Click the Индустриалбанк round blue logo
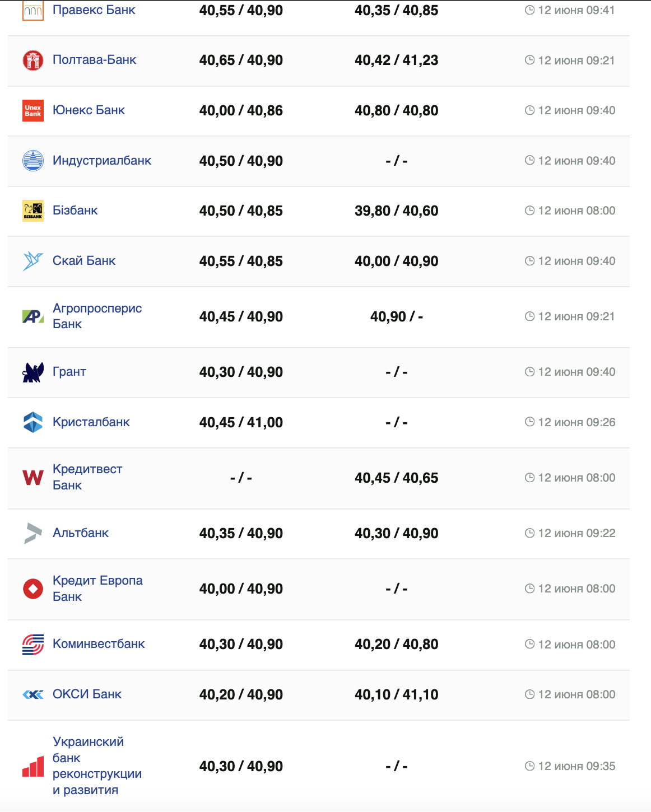This screenshot has width=651, height=812. pyautogui.click(x=33, y=161)
